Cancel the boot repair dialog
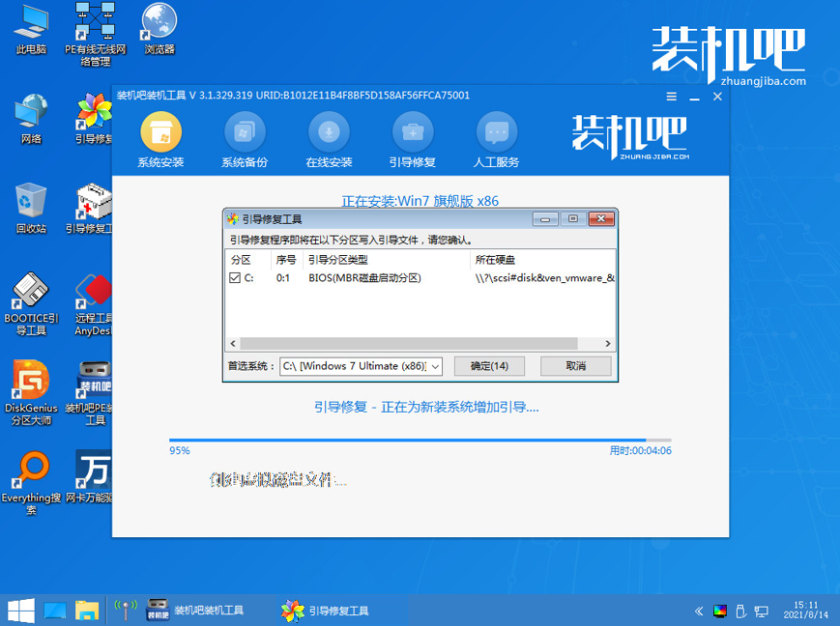Viewport: 840px width, 626px height. pyautogui.click(x=575, y=366)
